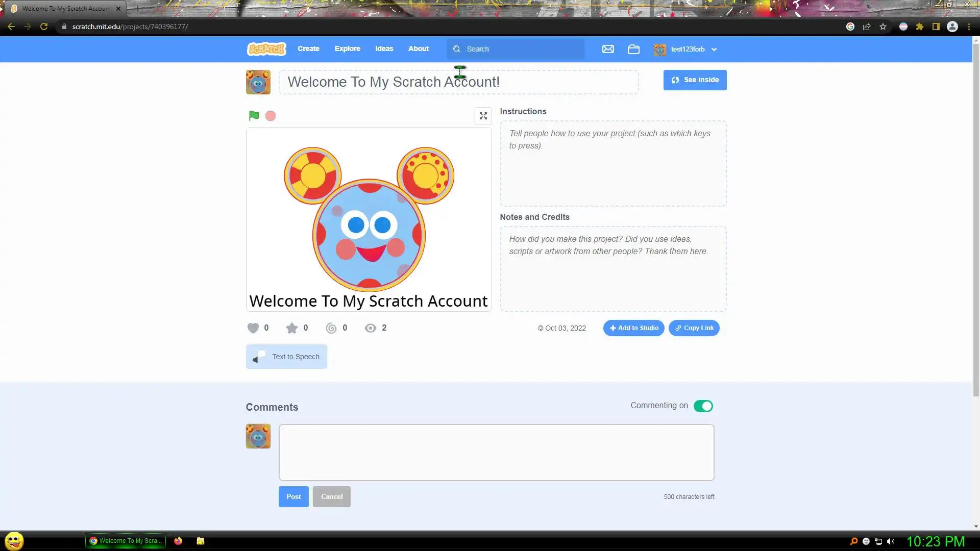Viewport: 980px width, 551px height.
Task: Open Chrome's three-dot menu
Action: pyautogui.click(x=969, y=27)
